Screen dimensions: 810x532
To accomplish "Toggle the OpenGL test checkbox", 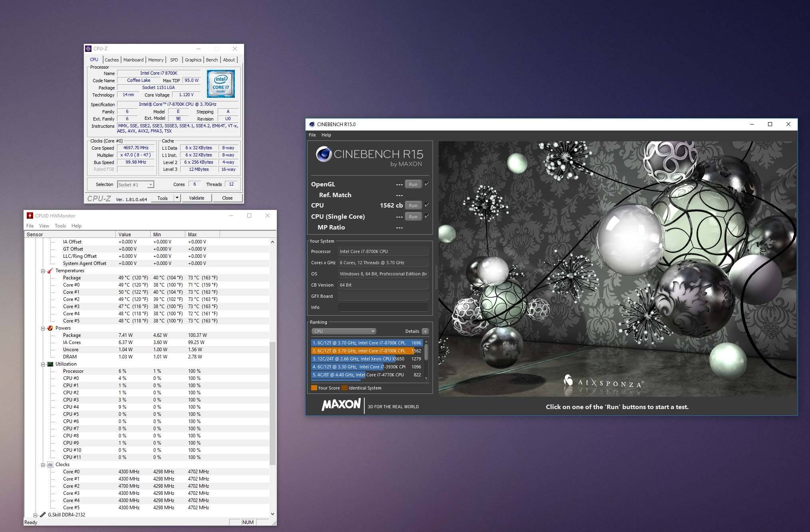I will (427, 184).
